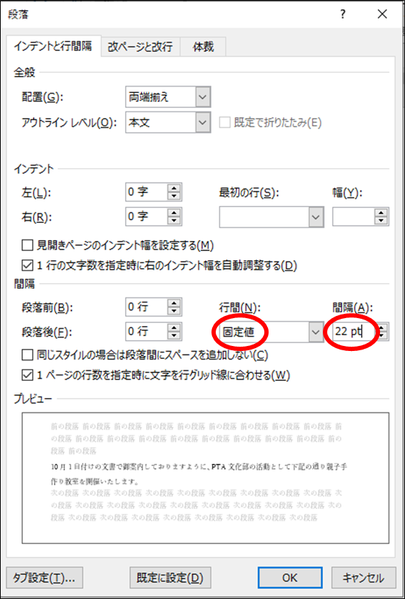The image size is (405, 599).
Task: Click the 既定に設定 button
Action: coord(170,577)
